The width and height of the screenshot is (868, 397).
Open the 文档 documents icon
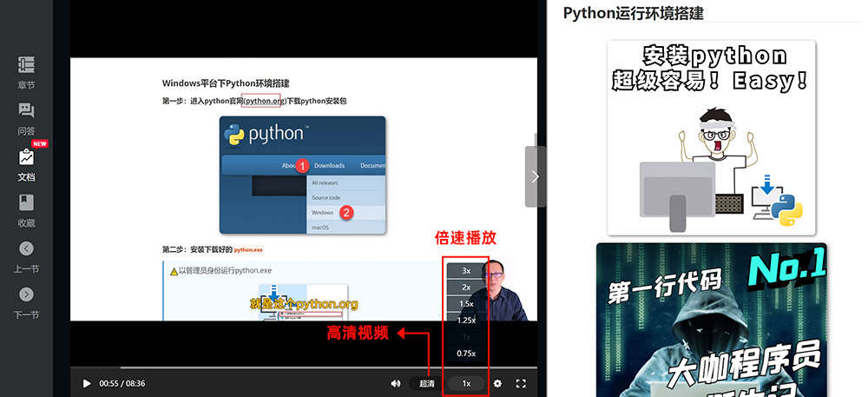click(x=26, y=158)
